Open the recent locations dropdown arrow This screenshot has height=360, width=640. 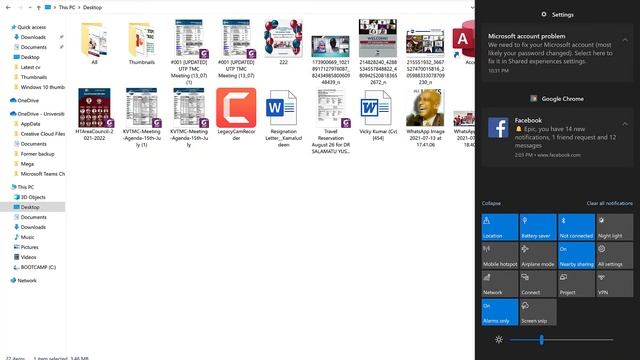pyautogui.click(x=30, y=7)
